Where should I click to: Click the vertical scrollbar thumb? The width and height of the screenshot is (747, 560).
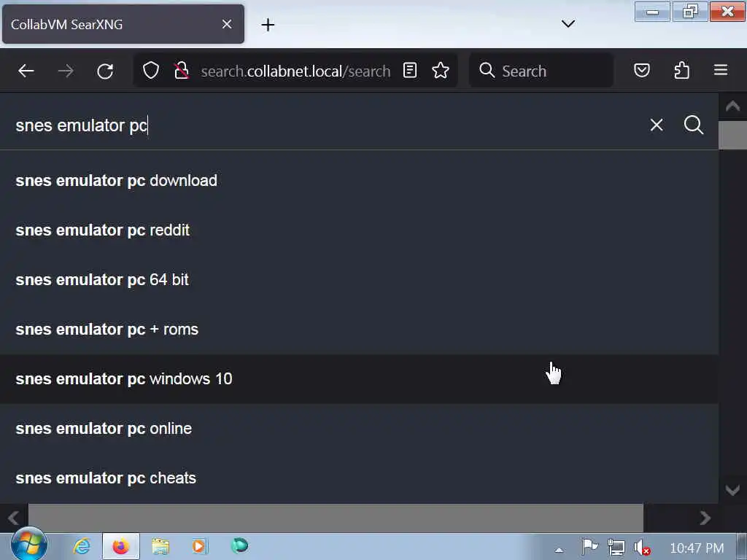click(732, 135)
